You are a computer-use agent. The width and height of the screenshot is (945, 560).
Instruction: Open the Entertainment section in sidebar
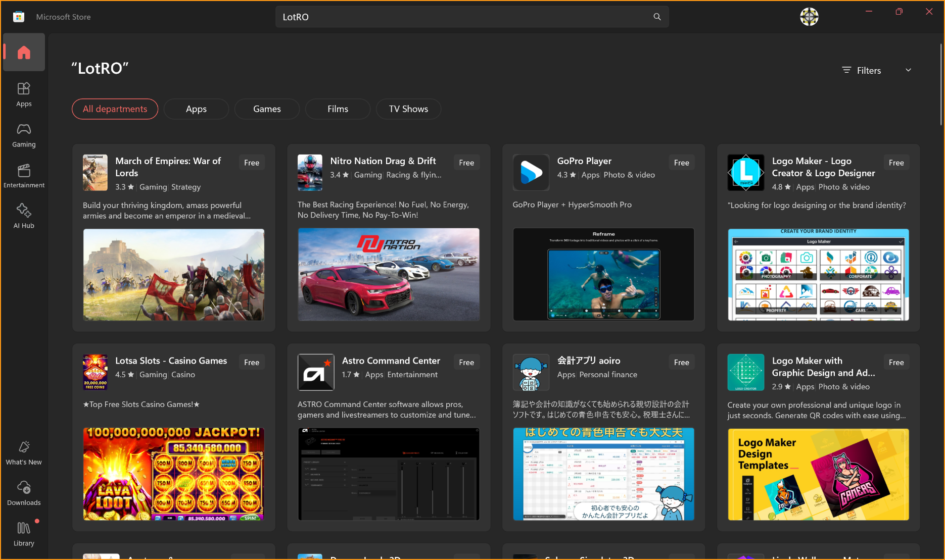pos(24,176)
